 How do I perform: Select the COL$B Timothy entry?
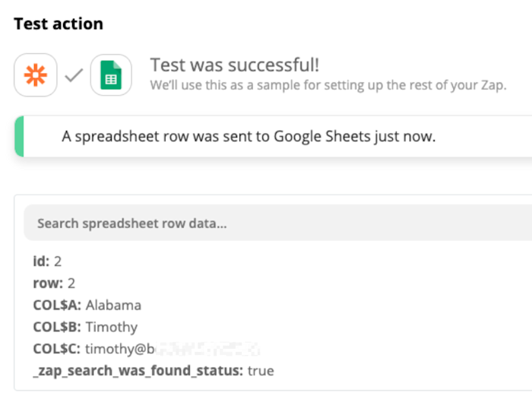pos(85,327)
